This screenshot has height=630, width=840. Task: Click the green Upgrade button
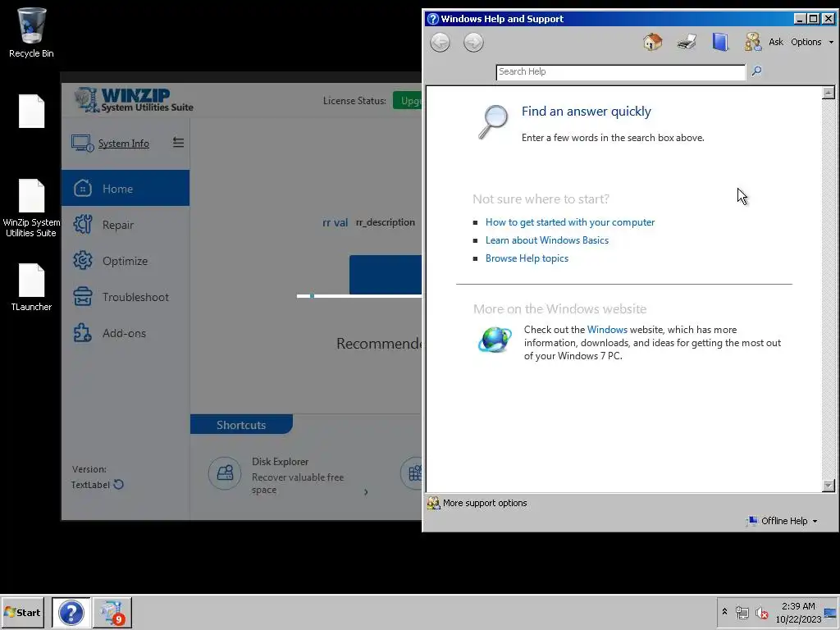[408, 101]
